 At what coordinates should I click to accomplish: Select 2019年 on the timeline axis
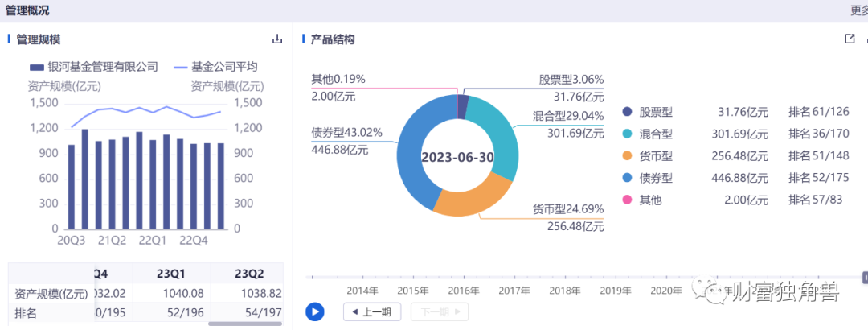[616, 290]
